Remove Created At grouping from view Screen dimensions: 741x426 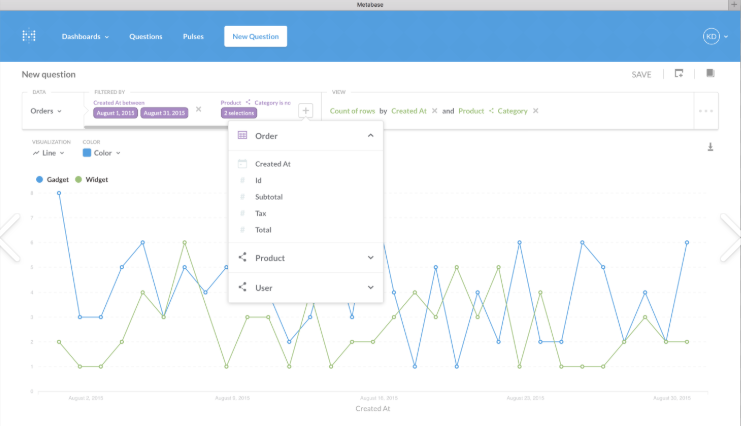coord(434,111)
